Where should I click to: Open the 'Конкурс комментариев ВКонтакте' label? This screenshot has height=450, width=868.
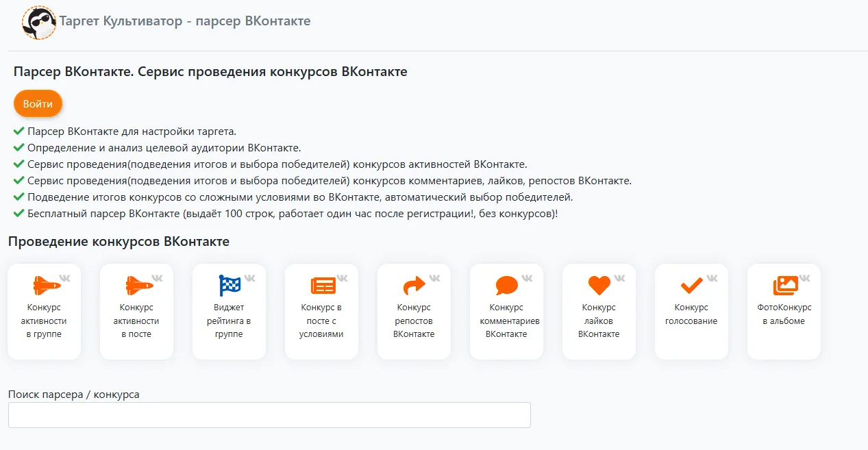pos(506,321)
